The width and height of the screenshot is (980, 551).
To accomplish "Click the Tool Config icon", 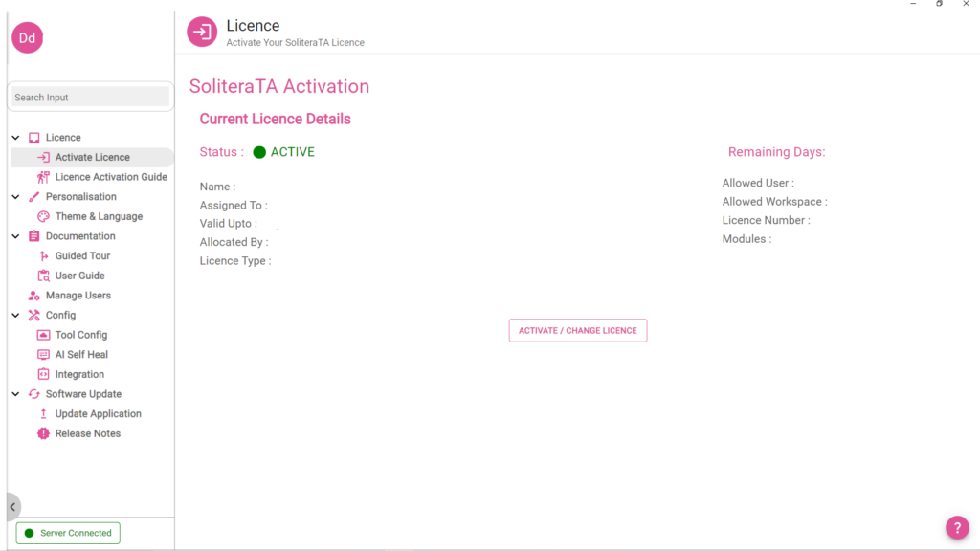I will tap(43, 335).
